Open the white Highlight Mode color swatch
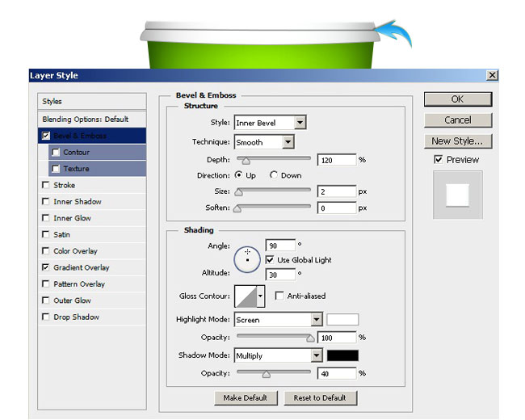525x420 pixels. (342, 320)
